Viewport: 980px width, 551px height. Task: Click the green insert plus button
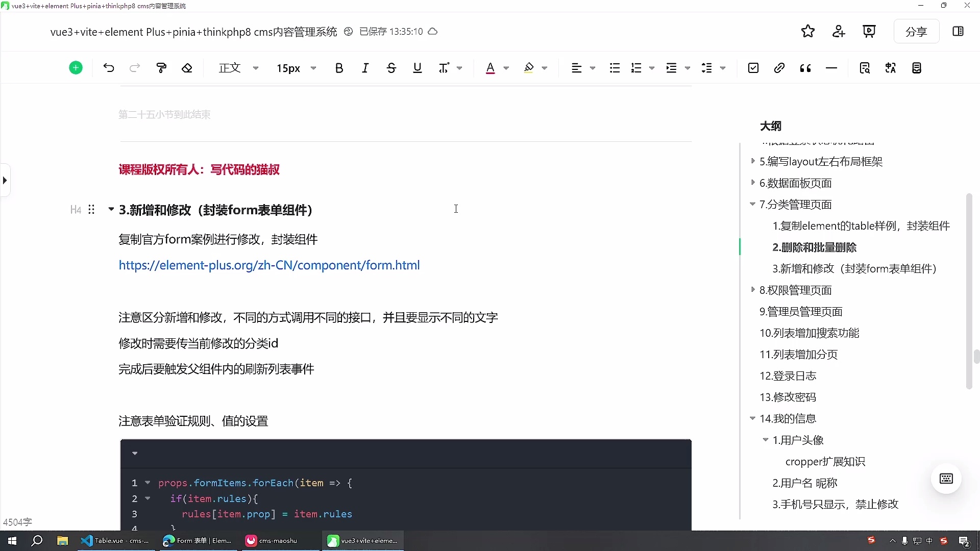tap(76, 68)
